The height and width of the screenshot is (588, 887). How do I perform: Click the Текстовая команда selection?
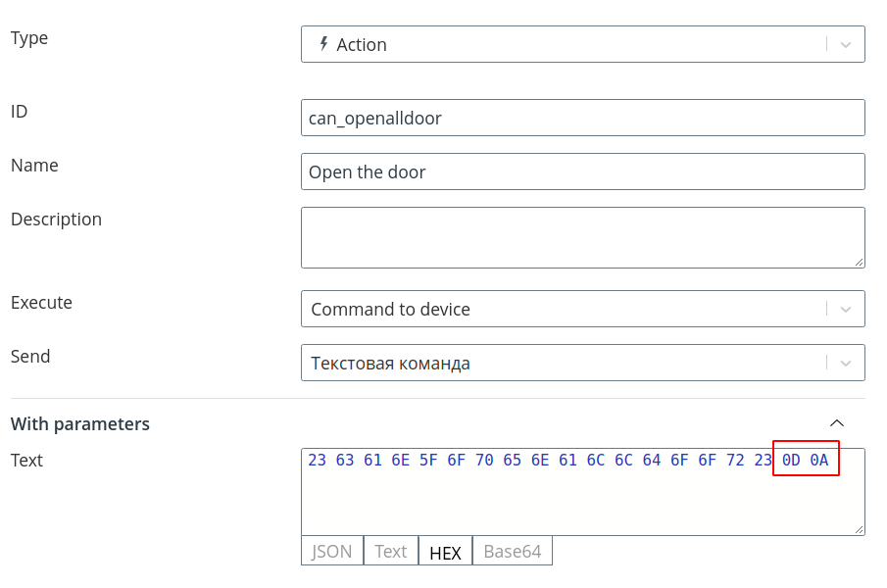[390, 363]
